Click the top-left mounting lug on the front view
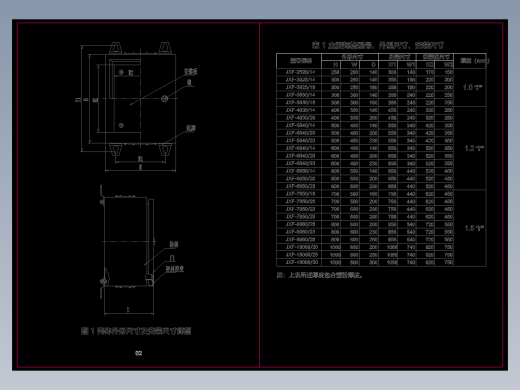This screenshot has height=390, width=520. click(x=115, y=48)
